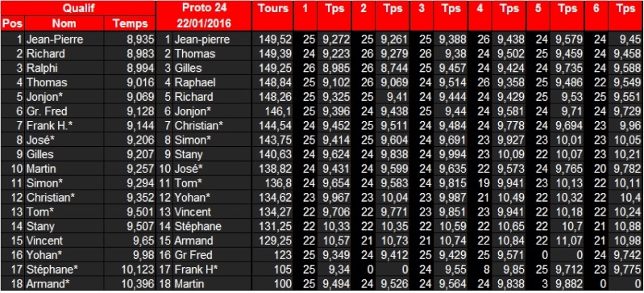644x293 pixels.
Task: Select the lane 6 column header
Action: coord(596,15)
